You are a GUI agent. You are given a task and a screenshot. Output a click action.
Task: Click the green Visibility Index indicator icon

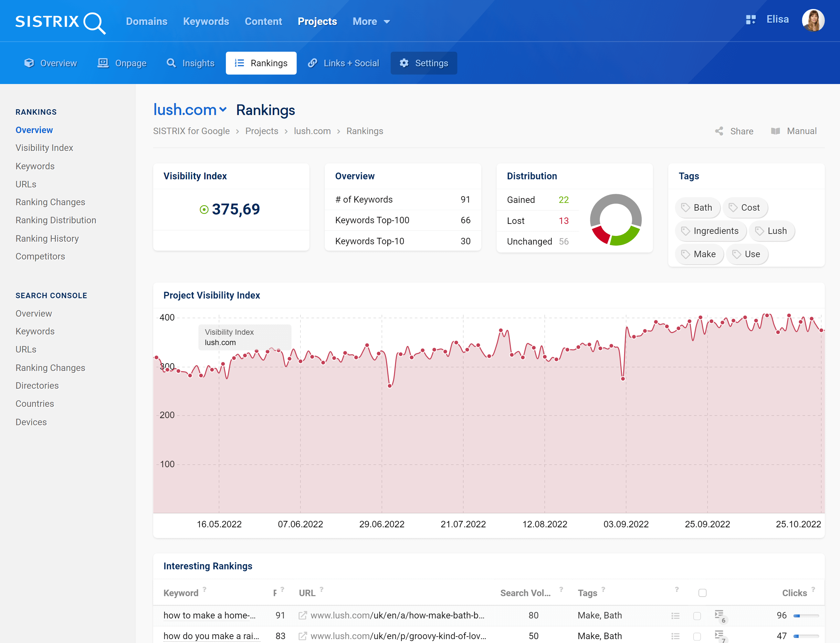click(x=204, y=209)
